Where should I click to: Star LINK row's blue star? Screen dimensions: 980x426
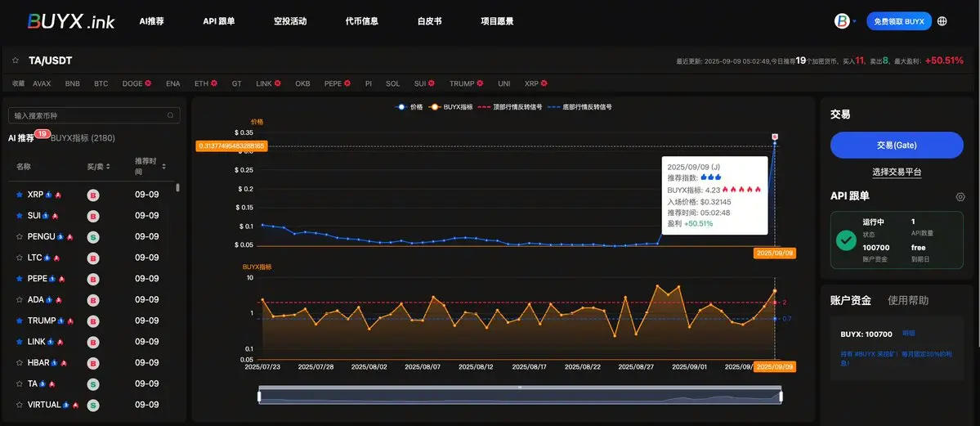(19, 342)
